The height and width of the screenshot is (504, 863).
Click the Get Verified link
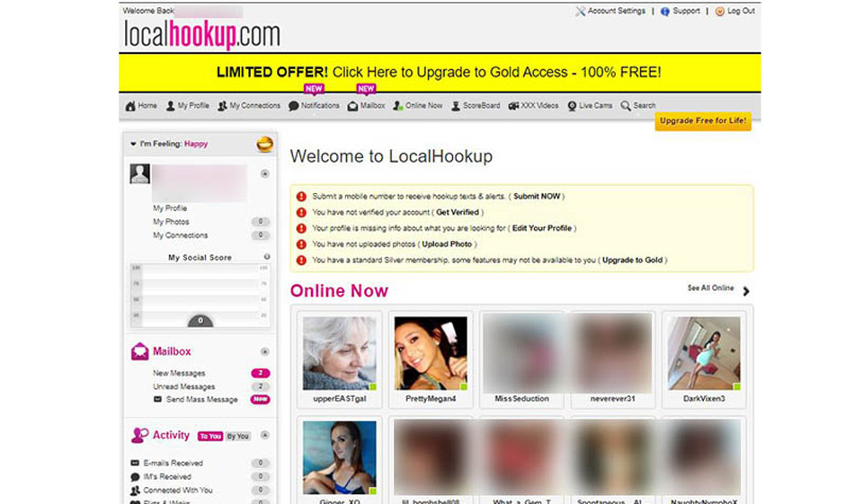click(458, 212)
